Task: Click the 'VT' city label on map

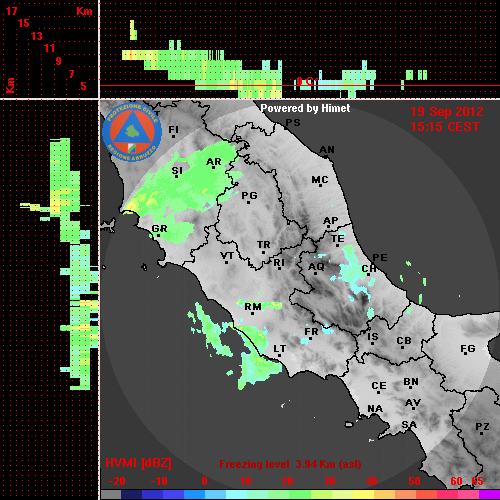Action: (227, 256)
